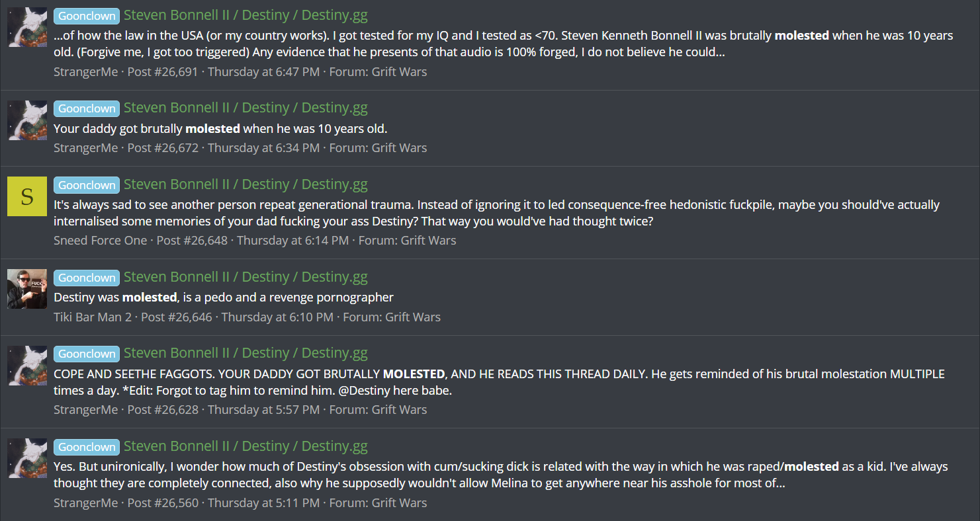
Task: Click the "Tiki Bar Man 2" username
Action: click(93, 317)
